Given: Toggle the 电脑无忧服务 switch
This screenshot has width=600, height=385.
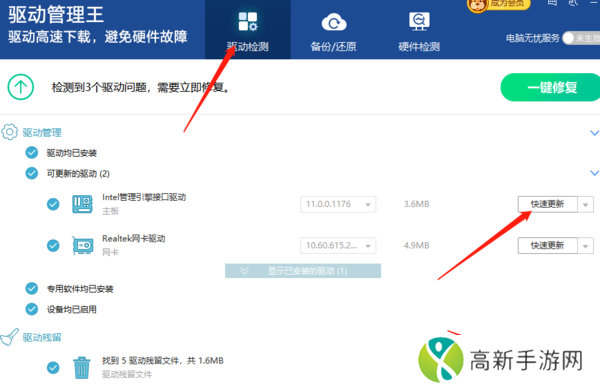Looking at the screenshot, I should [581, 38].
